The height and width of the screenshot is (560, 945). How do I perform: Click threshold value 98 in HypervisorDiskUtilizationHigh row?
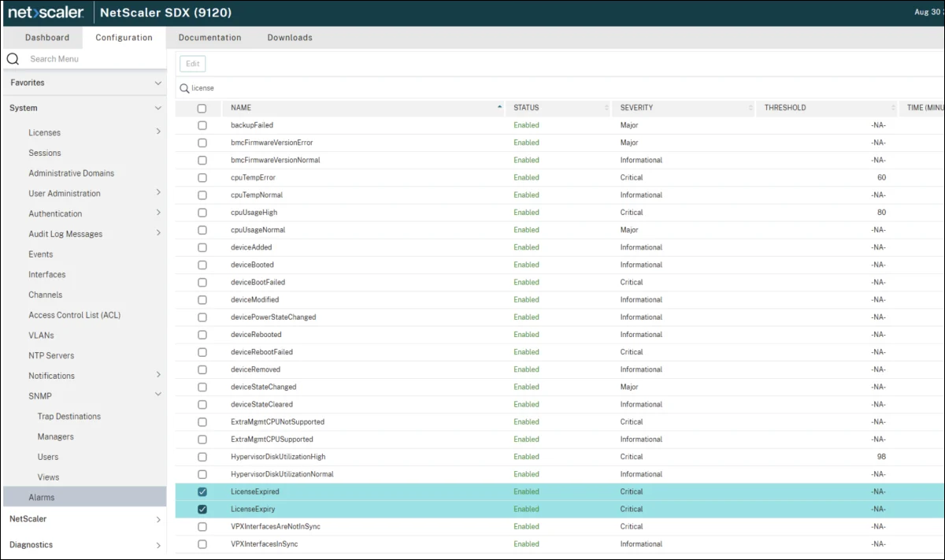(881, 457)
